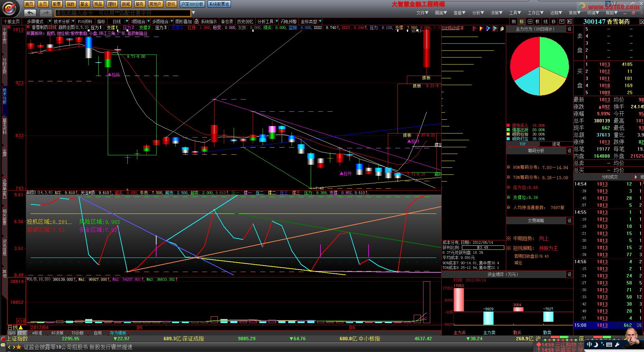Click the 存为模板 link
644x352 pixels.
tap(118, 333)
